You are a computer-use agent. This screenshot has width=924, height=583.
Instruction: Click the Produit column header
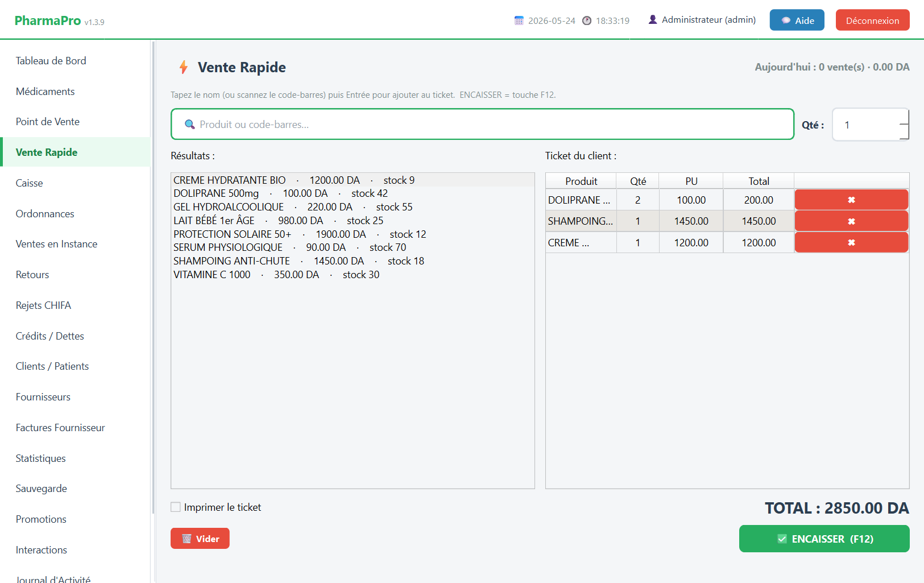coord(581,181)
